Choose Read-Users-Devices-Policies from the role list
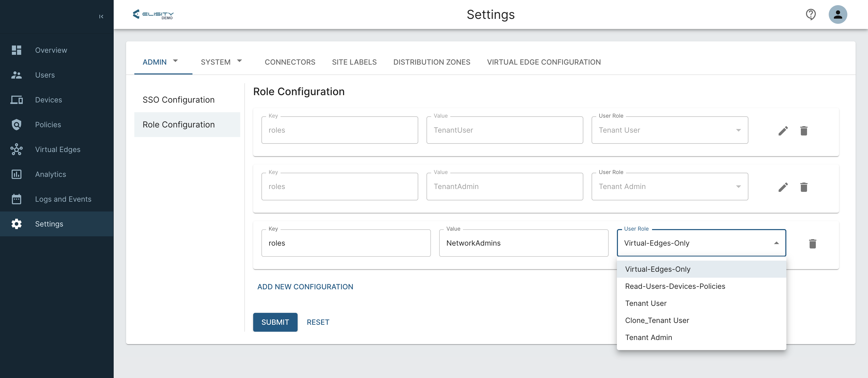Image resolution: width=868 pixels, height=378 pixels. coord(675,286)
